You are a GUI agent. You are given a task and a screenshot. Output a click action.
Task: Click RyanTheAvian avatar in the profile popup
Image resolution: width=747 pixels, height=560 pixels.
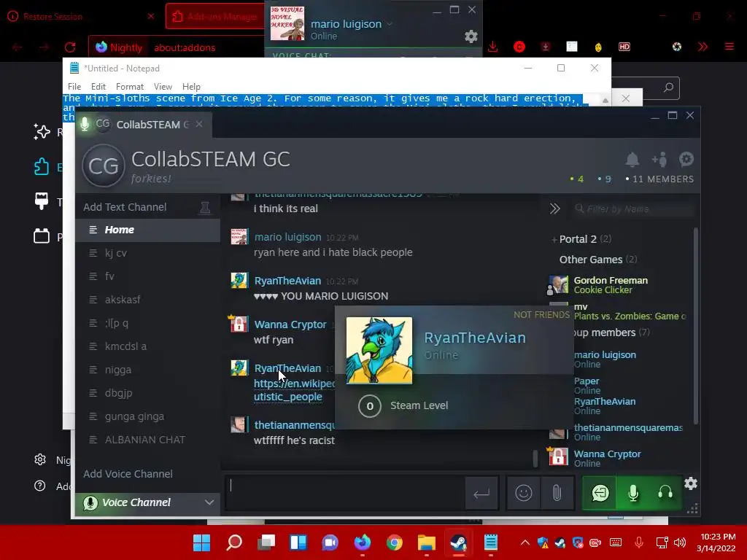[379, 351]
